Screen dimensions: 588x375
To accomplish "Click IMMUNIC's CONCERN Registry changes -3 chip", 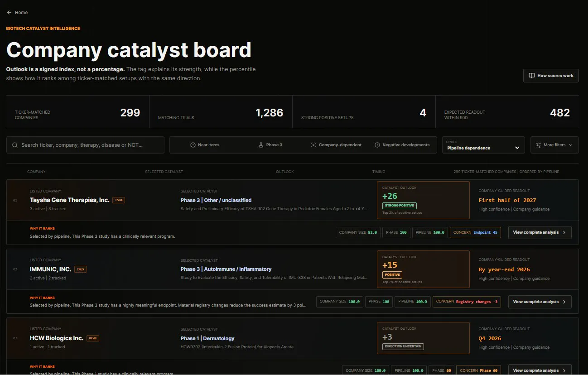I will pos(467,302).
